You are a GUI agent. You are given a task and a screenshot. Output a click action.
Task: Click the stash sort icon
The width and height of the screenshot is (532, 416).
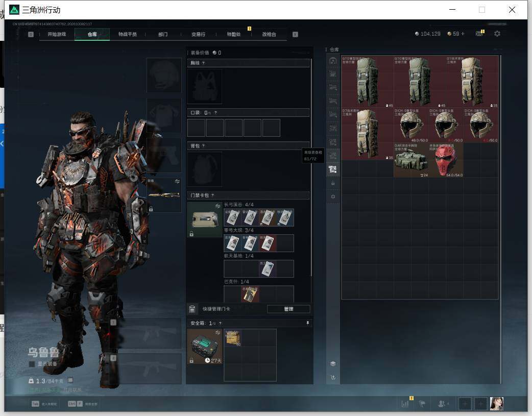pos(333,377)
